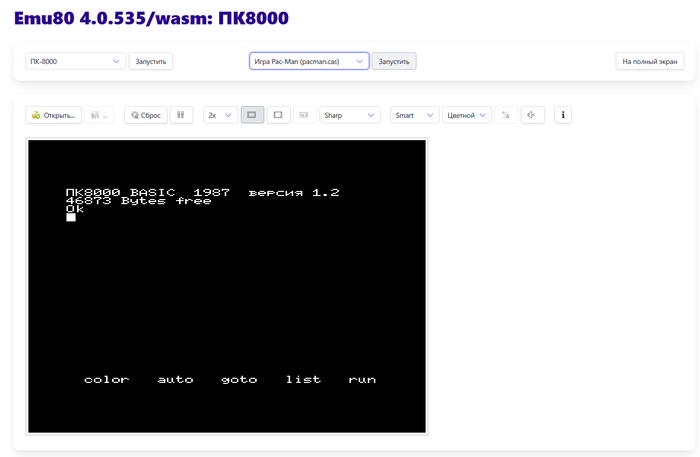Pause the emulator with pause icon

[x=181, y=115]
